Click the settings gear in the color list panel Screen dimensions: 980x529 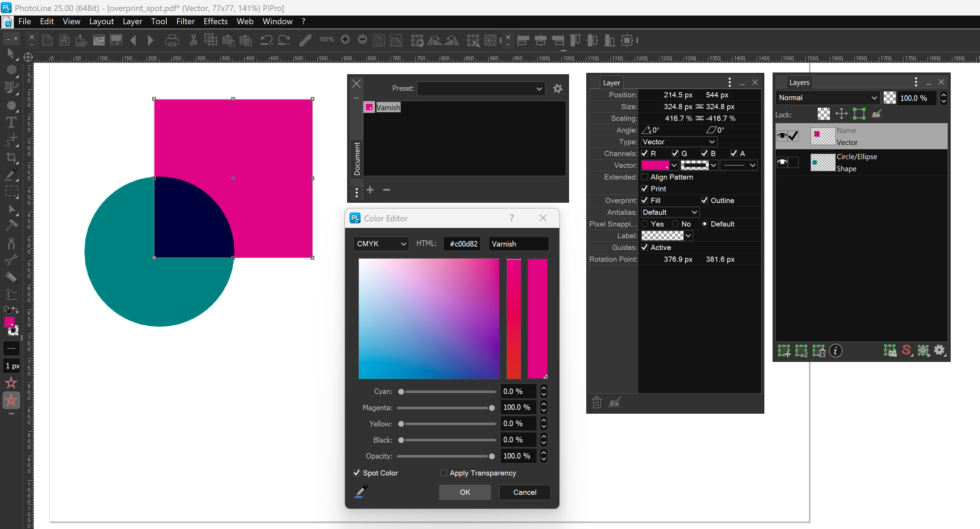pos(558,88)
